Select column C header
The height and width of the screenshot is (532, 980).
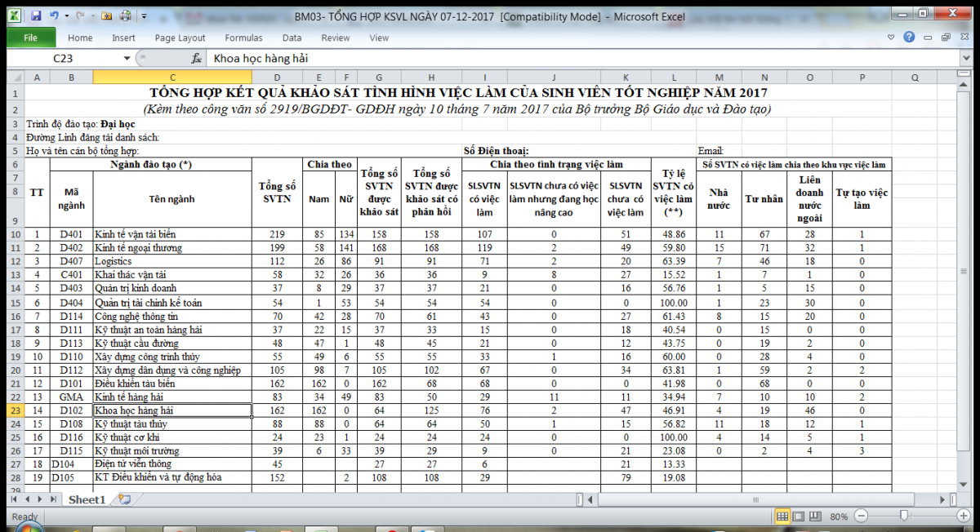click(x=172, y=77)
